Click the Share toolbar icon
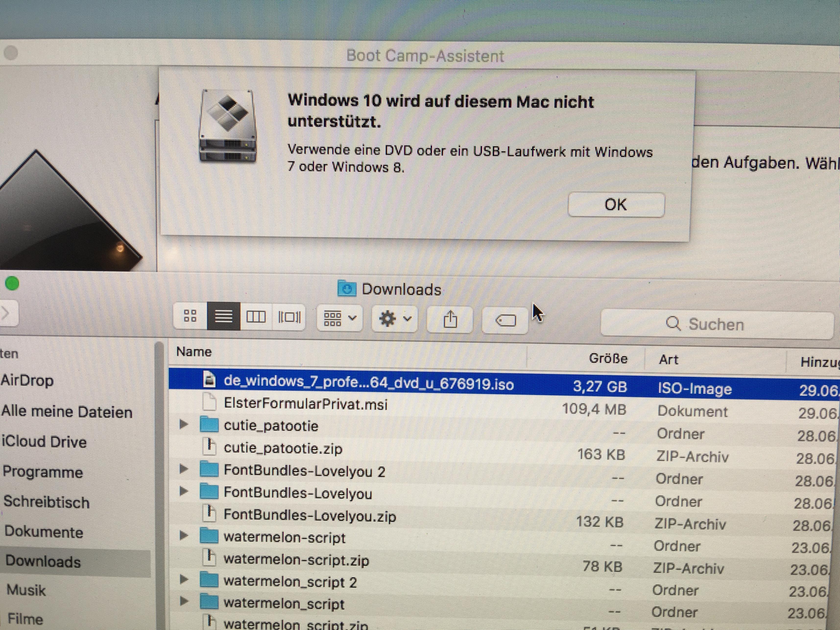Screen dimensions: 840x630 pos(450,319)
